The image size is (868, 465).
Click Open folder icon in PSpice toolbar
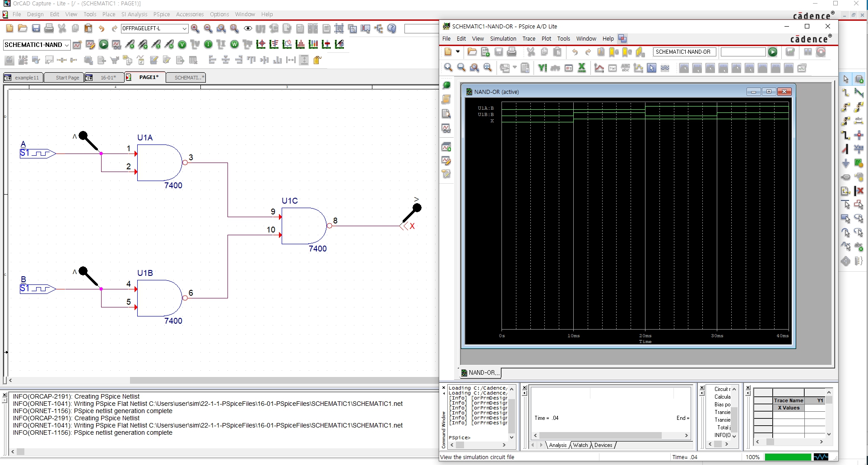pyautogui.click(x=472, y=52)
